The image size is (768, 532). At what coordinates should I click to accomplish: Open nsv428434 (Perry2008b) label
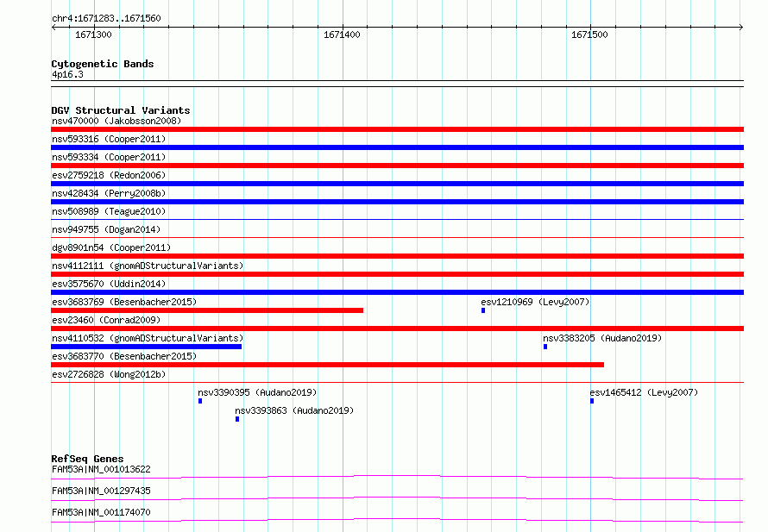tap(109, 193)
